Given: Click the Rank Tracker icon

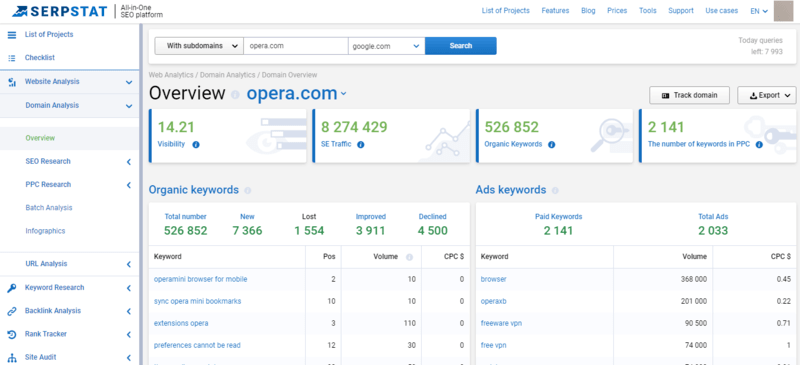Looking at the screenshot, I should (x=12, y=334).
